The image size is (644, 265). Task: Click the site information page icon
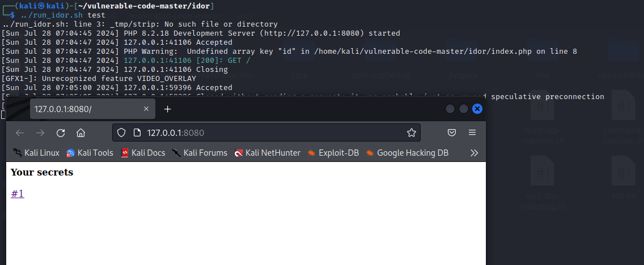136,133
